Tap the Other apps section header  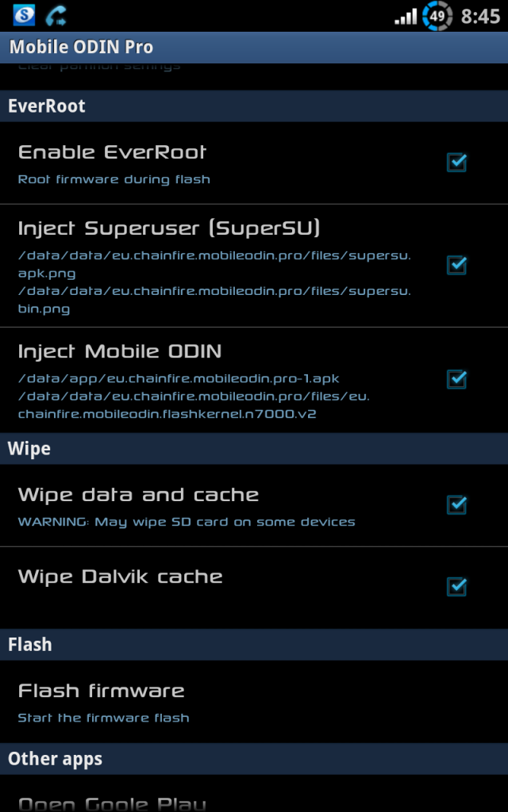254,759
